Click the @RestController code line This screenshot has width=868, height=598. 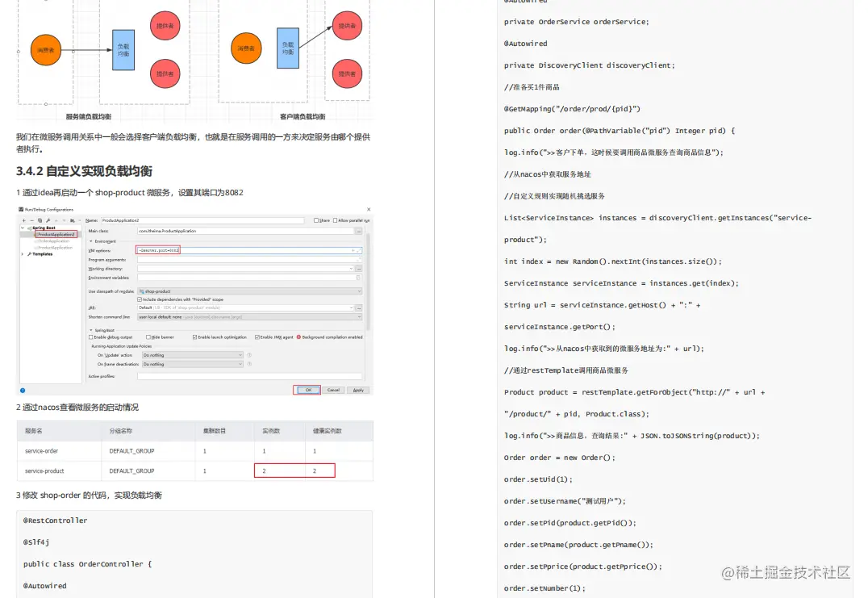coord(56,521)
